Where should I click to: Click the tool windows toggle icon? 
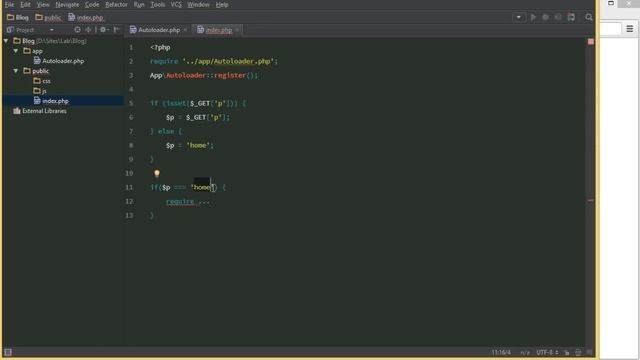(8, 352)
